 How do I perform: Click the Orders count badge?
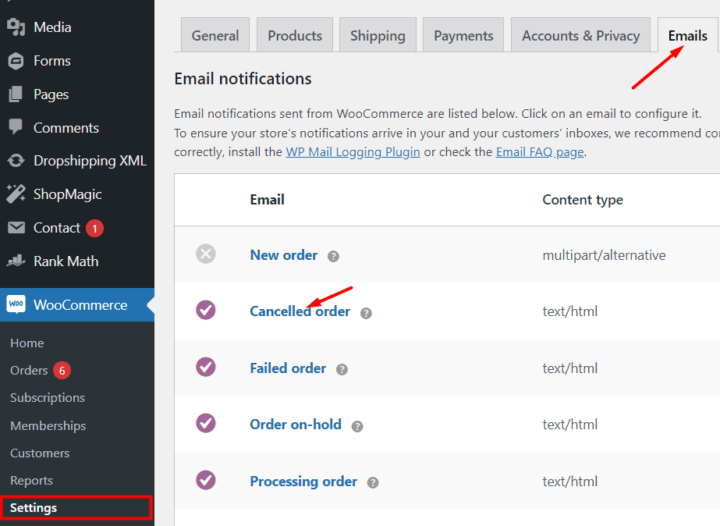[x=62, y=370]
